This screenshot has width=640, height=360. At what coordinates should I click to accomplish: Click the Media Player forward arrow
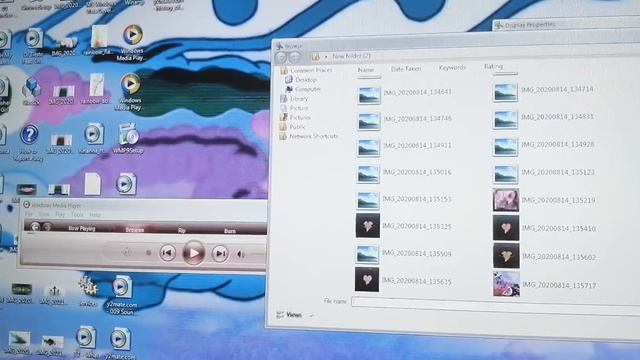[x=47, y=227]
